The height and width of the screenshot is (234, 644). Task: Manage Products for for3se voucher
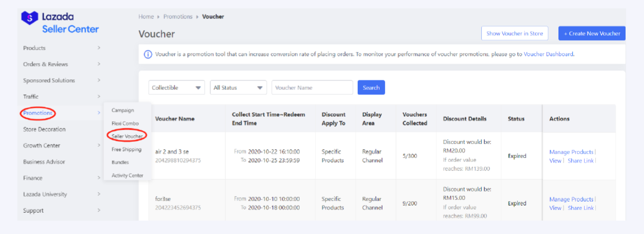(x=571, y=199)
